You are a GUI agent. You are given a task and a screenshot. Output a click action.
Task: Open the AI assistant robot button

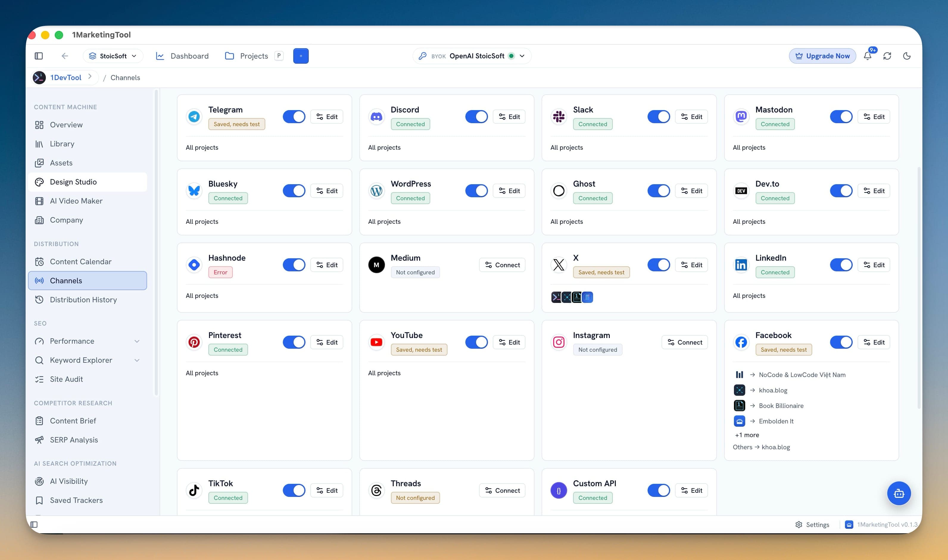pos(899,493)
